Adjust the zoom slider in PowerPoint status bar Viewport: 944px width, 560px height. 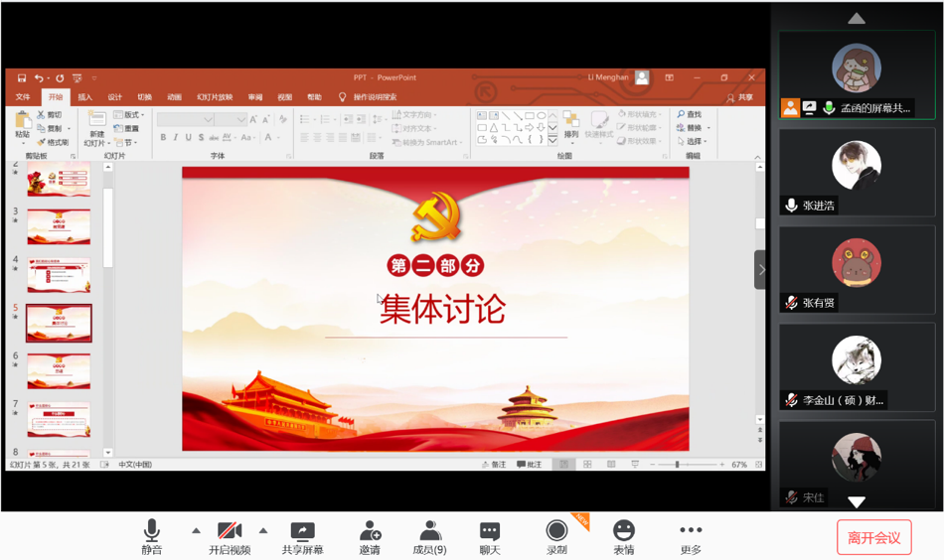(678, 465)
